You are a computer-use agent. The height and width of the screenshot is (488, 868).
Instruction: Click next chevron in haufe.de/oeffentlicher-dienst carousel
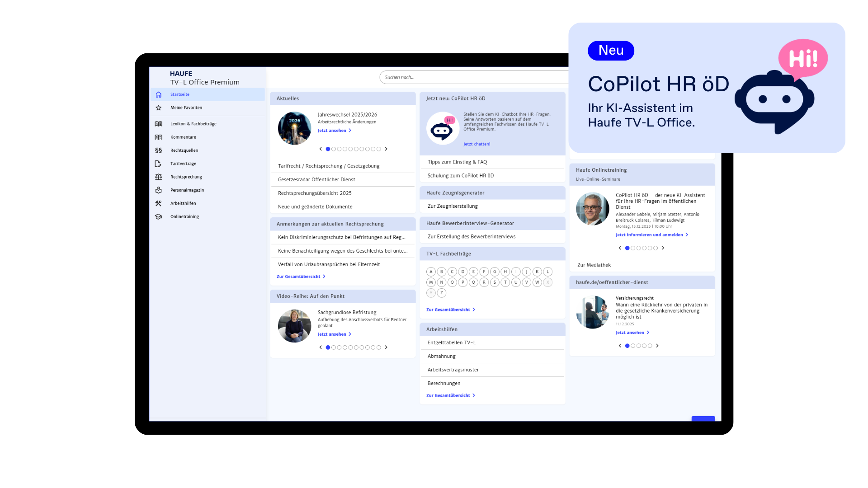tap(657, 346)
